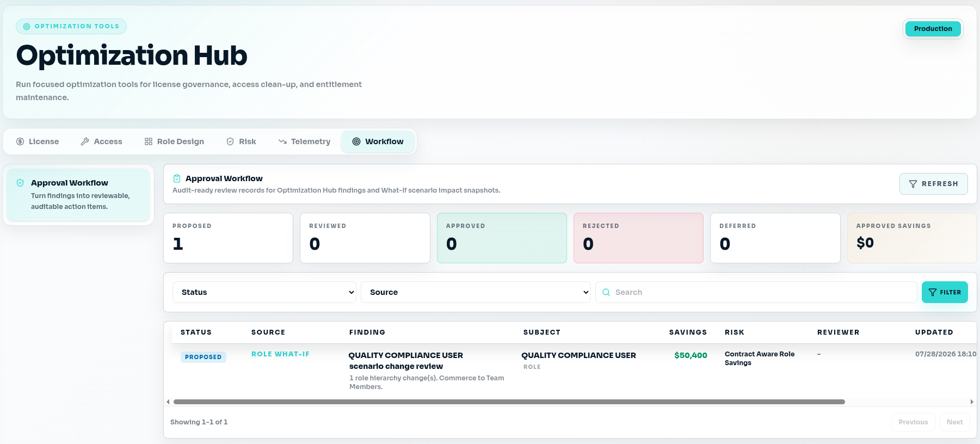Click the ROLE WHAT-IF source link
This screenshot has height=444, width=980.
click(280, 354)
